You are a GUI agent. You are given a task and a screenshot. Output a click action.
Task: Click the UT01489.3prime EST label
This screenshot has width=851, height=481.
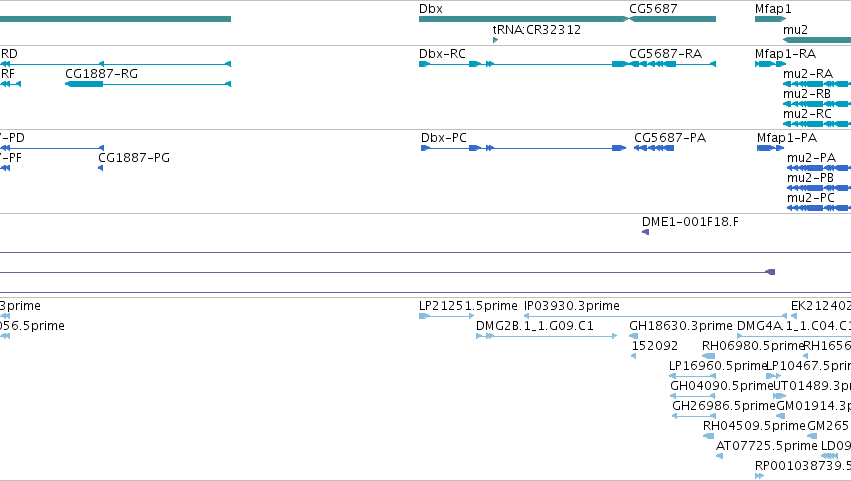click(812, 386)
